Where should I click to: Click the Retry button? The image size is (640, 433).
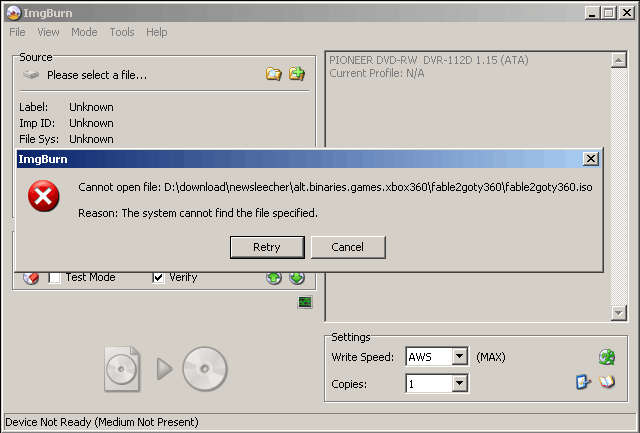[x=267, y=247]
